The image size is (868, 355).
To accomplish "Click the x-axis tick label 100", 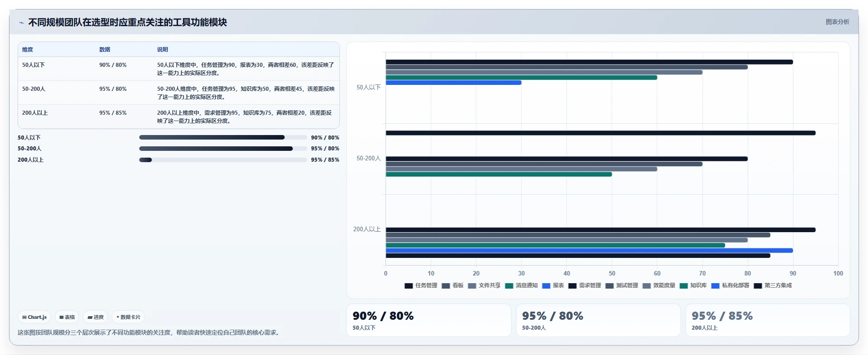I will [x=838, y=273].
